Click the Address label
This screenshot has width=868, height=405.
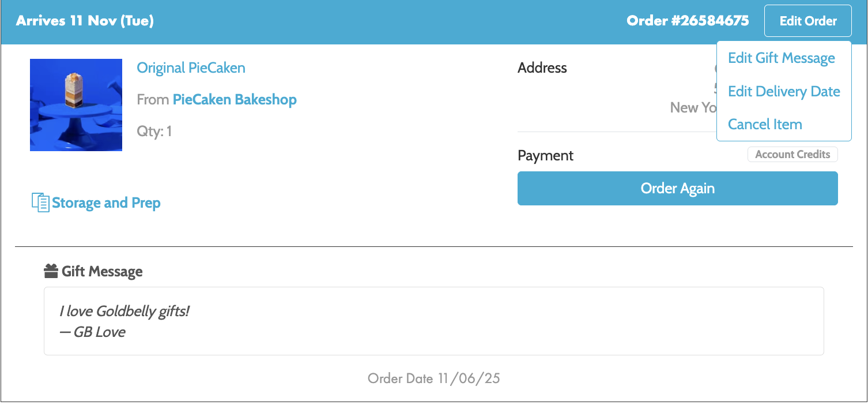point(542,68)
